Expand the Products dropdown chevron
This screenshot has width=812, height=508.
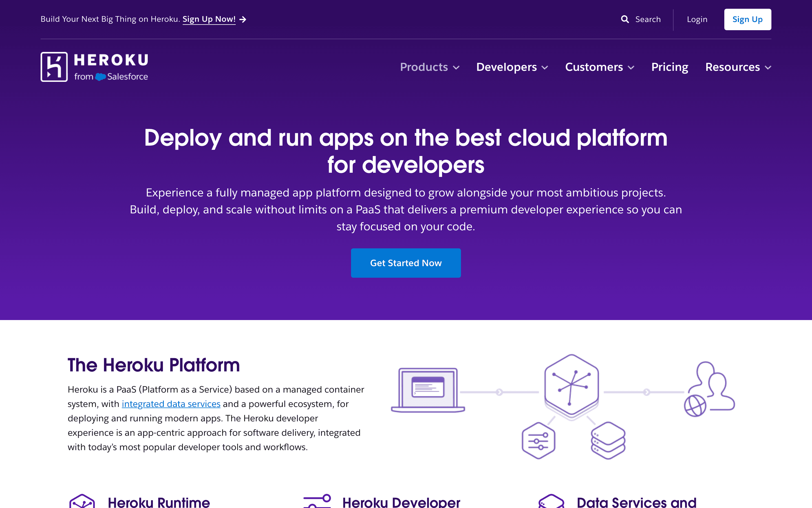tap(456, 67)
